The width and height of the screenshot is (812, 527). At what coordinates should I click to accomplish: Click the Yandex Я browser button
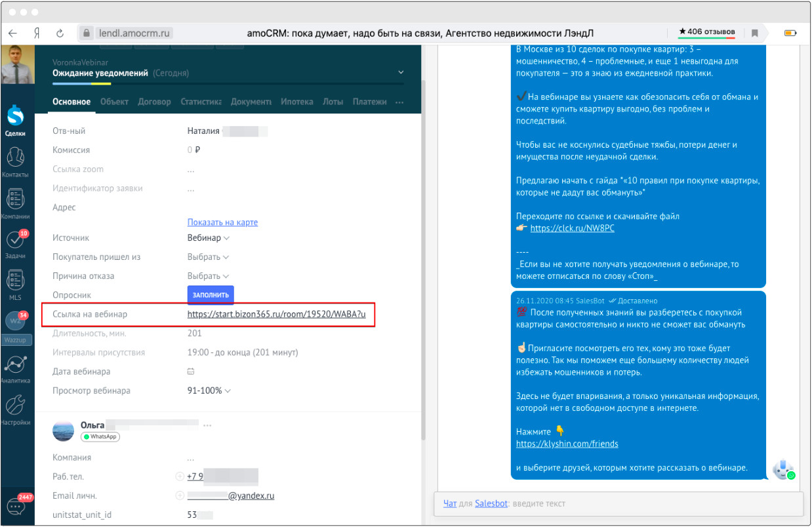pyautogui.click(x=38, y=33)
